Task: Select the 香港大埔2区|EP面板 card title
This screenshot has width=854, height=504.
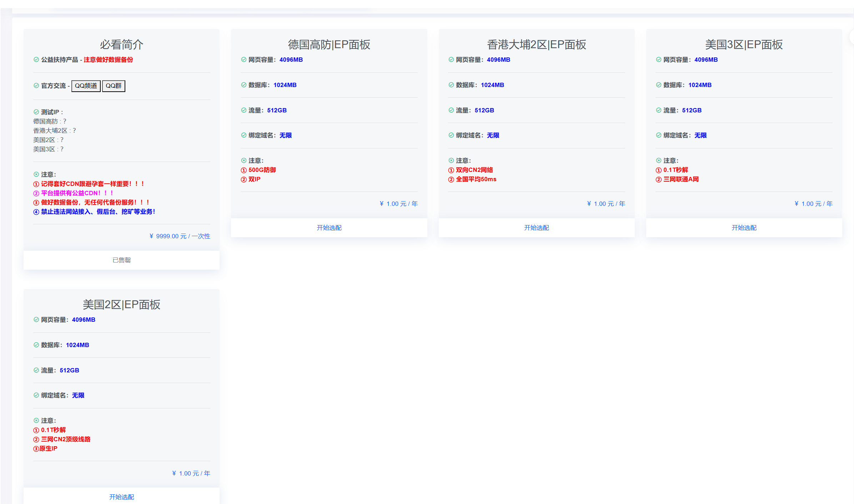Action: coord(536,45)
